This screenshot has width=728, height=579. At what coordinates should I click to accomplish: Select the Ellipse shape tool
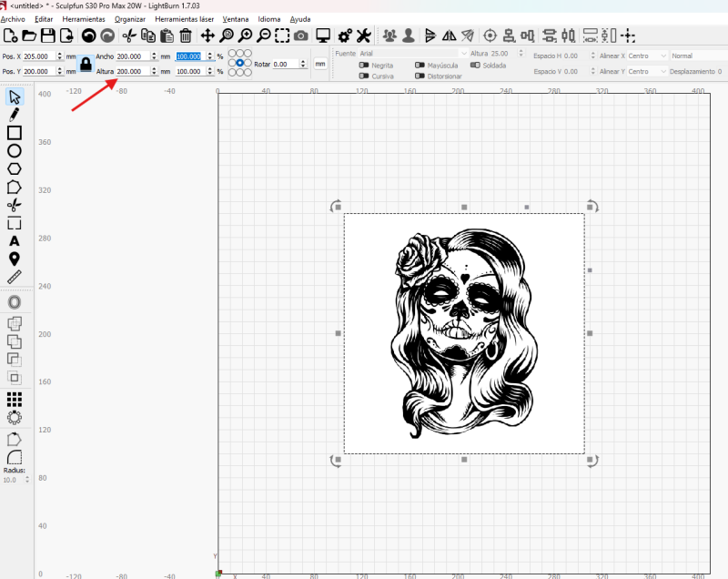click(15, 150)
